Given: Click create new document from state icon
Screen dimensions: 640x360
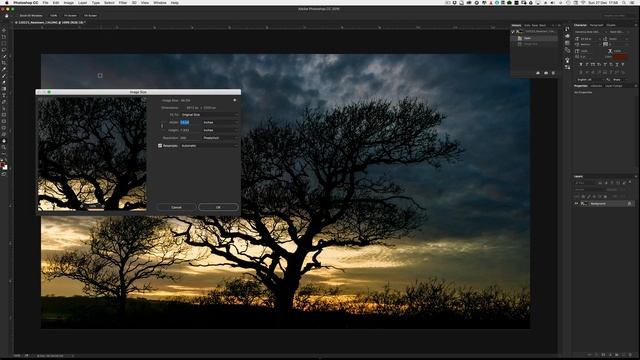Looking at the screenshot, I should pos(538,73).
